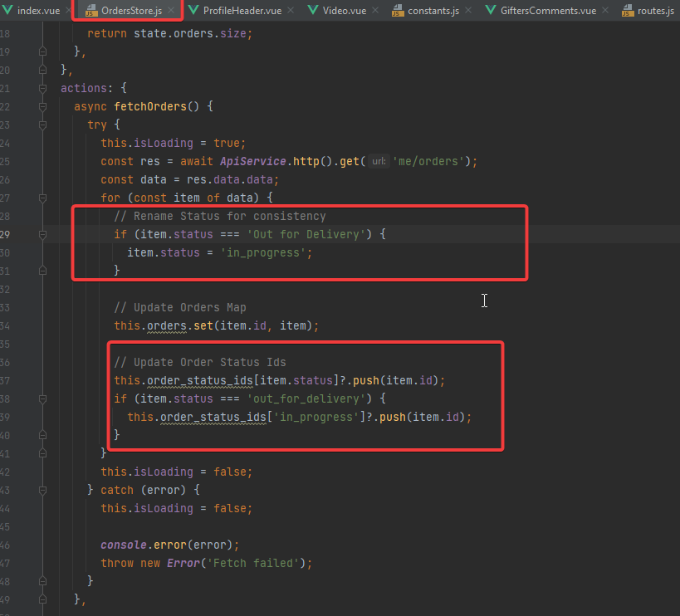Click 'true' value on line 24
The height and width of the screenshot is (616, 680).
227,143
